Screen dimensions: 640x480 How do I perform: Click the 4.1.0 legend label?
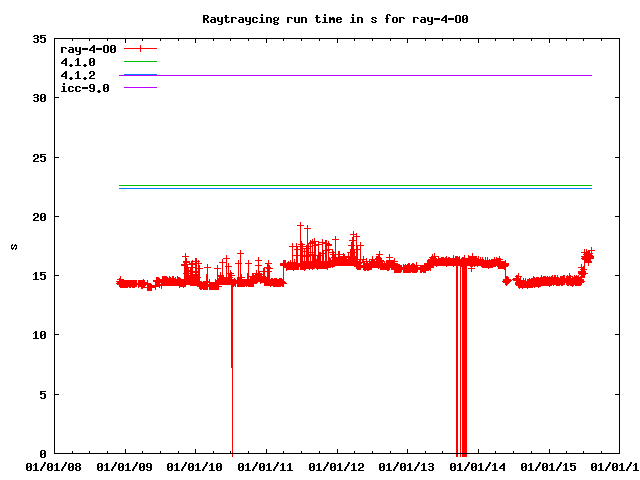tap(78, 62)
